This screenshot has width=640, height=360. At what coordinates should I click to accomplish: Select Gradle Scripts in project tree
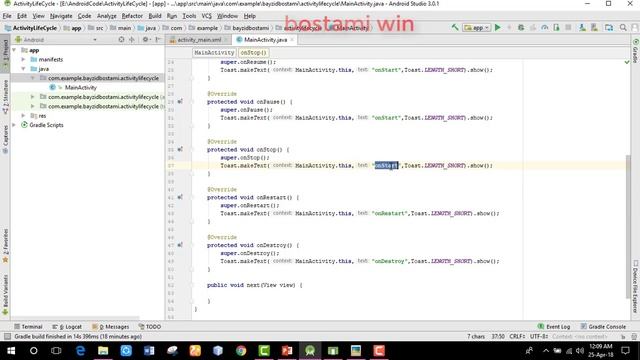click(x=46, y=125)
